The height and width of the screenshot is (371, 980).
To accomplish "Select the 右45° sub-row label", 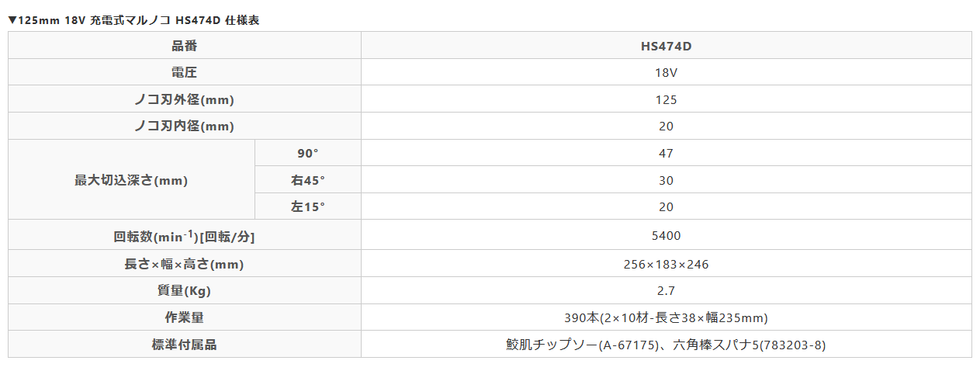I will 307,180.
